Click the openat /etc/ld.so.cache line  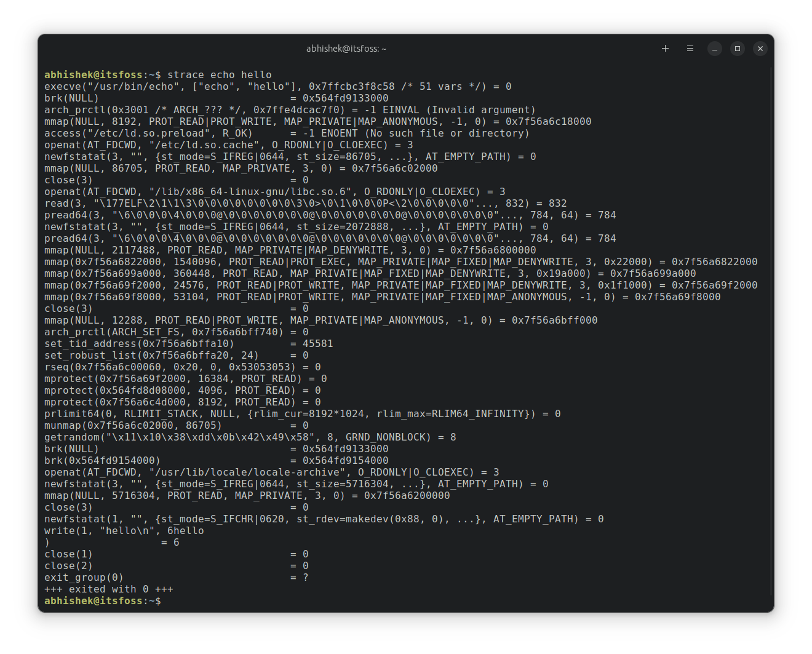pyautogui.click(x=229, y=145)
